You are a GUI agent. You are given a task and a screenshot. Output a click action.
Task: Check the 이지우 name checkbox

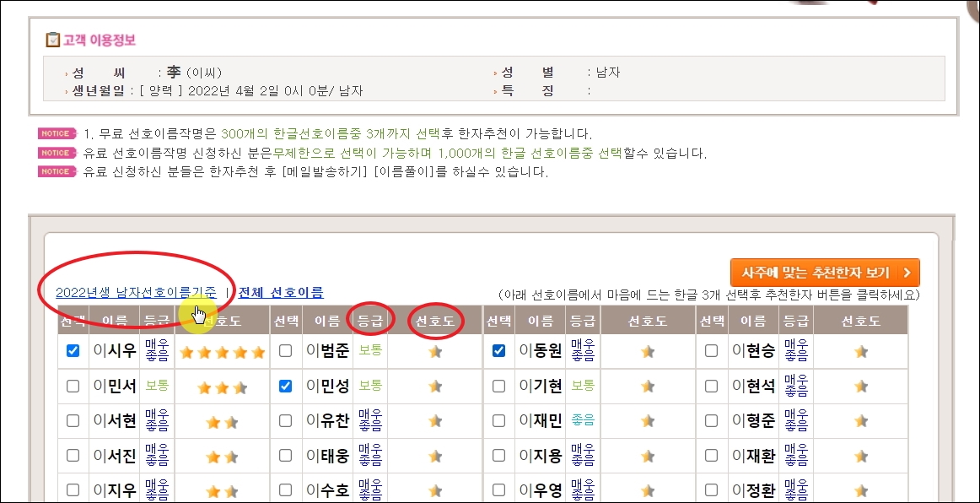coord(73,489)
